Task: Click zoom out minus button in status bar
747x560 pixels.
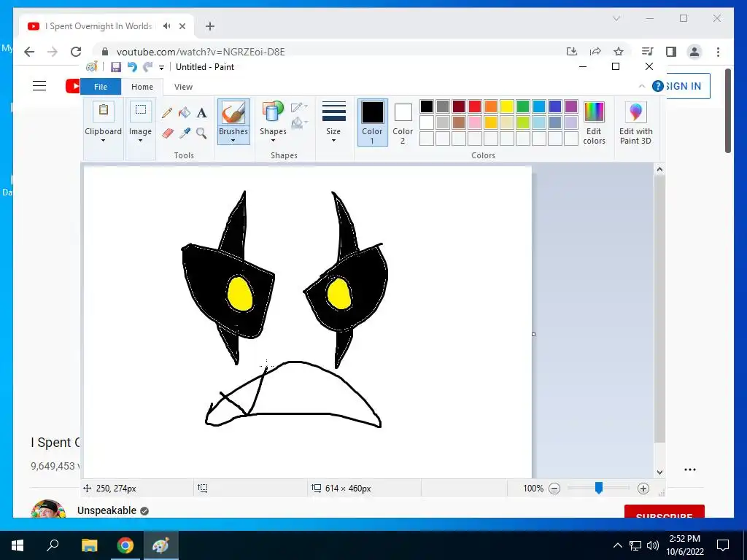Action: click(554, 489)
